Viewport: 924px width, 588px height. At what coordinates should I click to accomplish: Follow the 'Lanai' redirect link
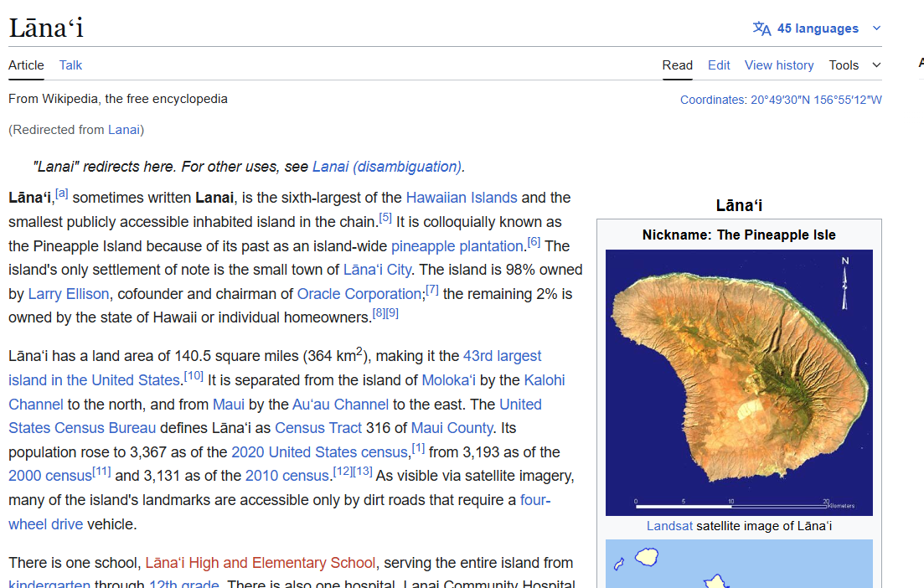pyautogui.click(x=124, y=130)
